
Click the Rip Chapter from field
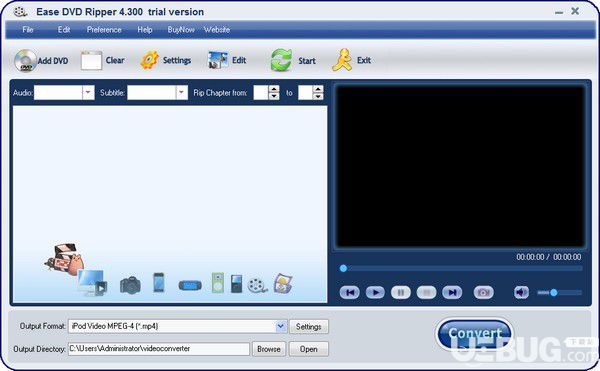[x=261, y=93]
